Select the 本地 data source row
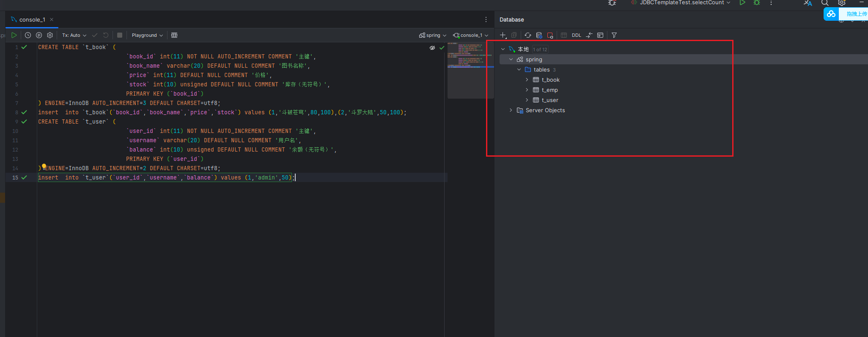868x337 pixels. [523, 49]
